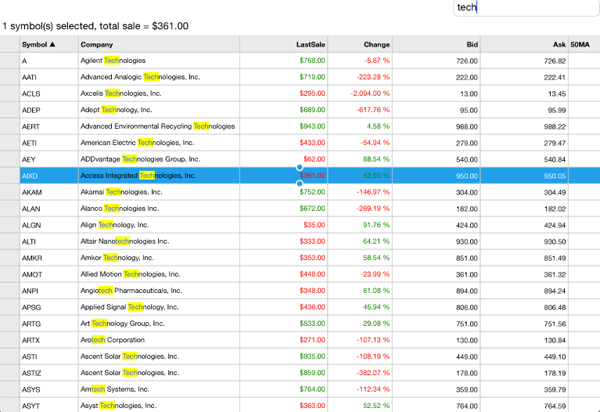Select the ANPI symbol cell
The height and width of the screenshot is (412, 600).
[x=49, y=291]
